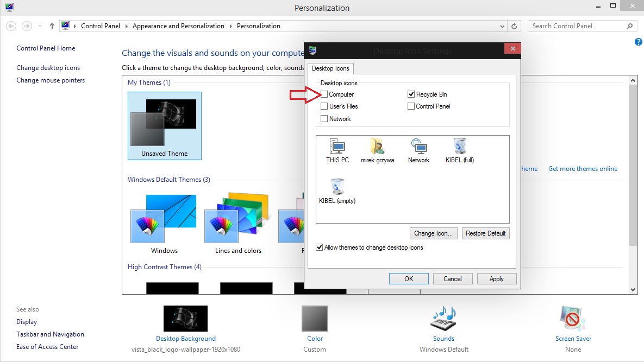The width and height of the screenshot is (644, 362).
Task: Open the Screen Saver settings icon
Action: click(573, 319)
